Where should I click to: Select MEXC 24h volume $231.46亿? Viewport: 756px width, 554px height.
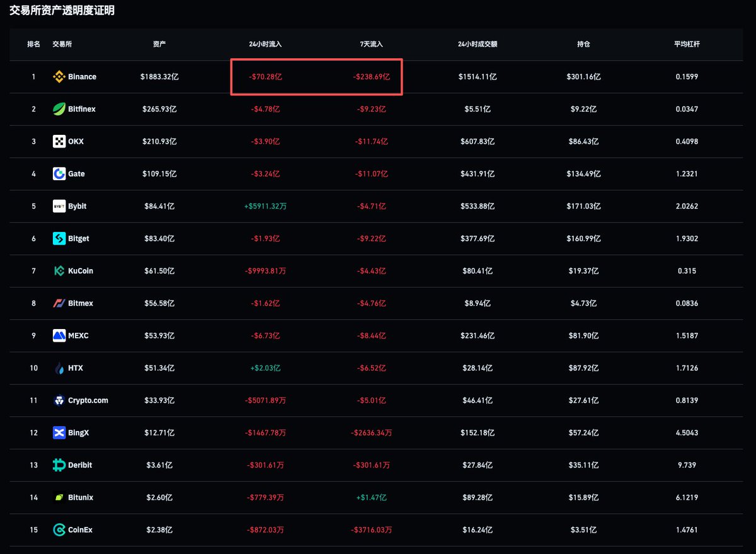point(478,335)
